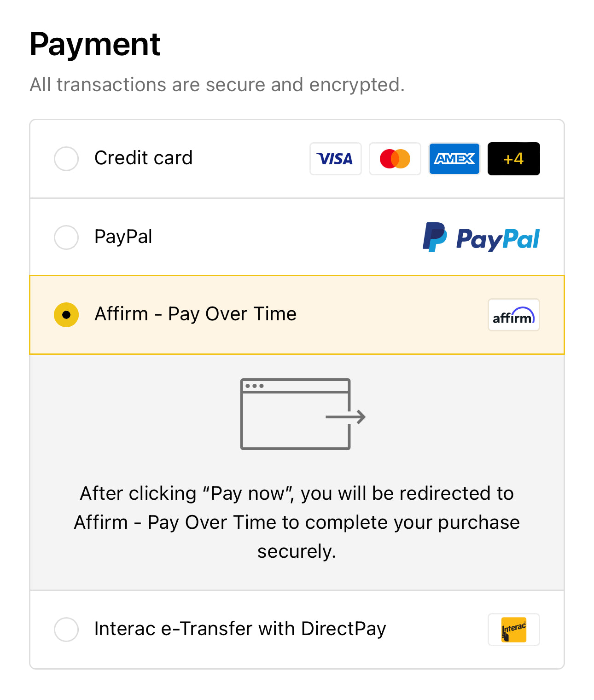Viewport: 594px width, 700px height.
Task: Click the secure and encrypted subtitle
Action: pyautogui.click(x=217, y=85)
